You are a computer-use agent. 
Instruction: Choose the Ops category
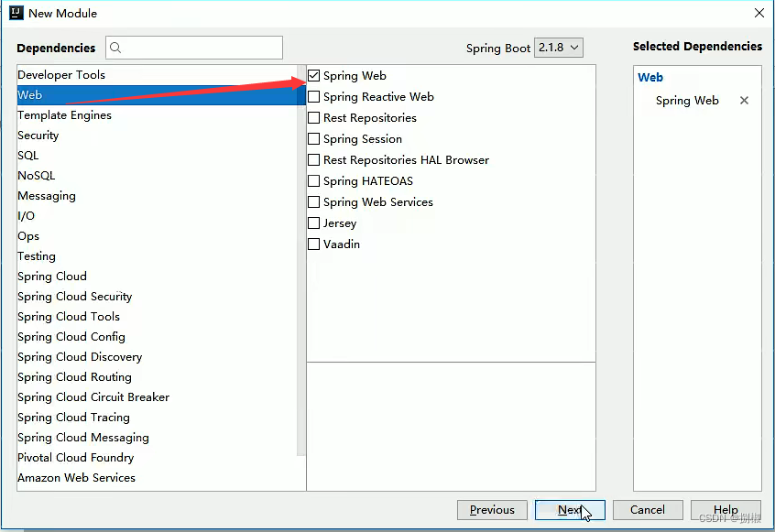(158, 236)
